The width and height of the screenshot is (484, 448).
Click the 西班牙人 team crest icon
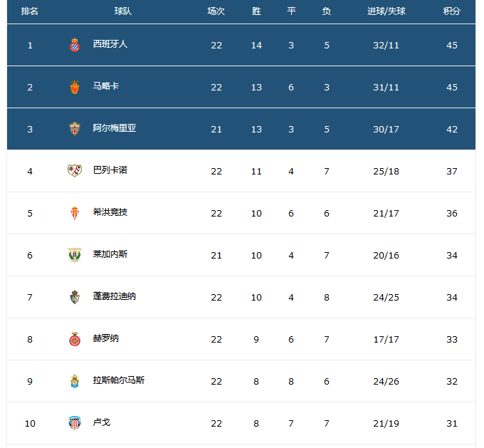coord(75,45)
